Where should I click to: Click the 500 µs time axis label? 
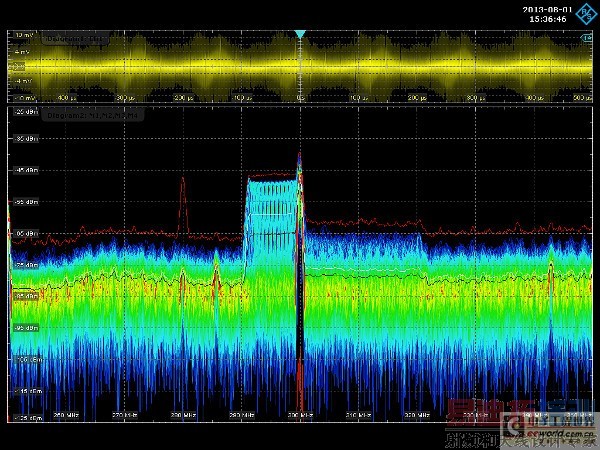click(582, 98)
